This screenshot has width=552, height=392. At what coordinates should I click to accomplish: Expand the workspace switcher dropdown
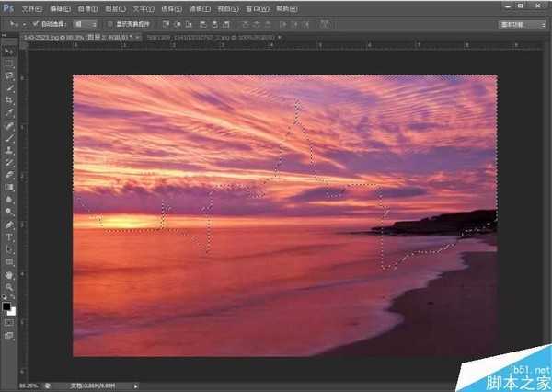click(x=522, y=24)
